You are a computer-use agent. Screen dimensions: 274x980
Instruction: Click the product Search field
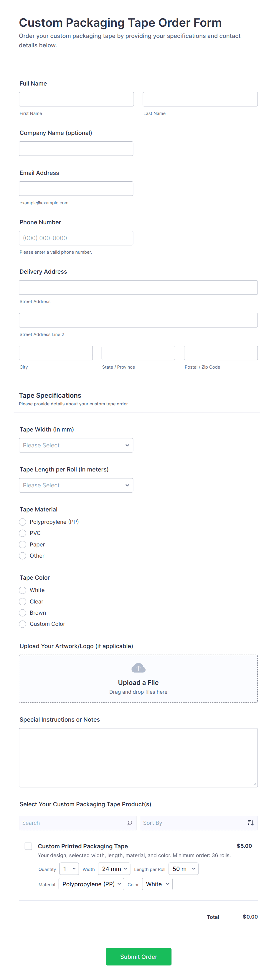72,823
